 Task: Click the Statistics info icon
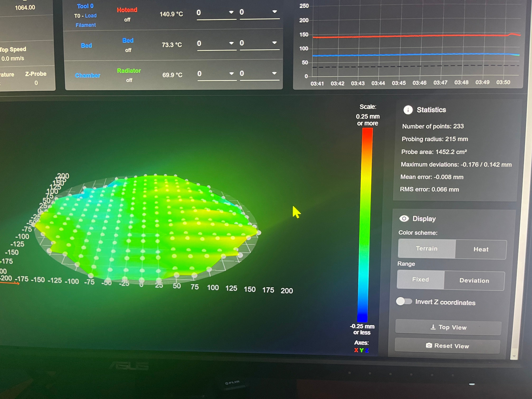click(408, 110)
